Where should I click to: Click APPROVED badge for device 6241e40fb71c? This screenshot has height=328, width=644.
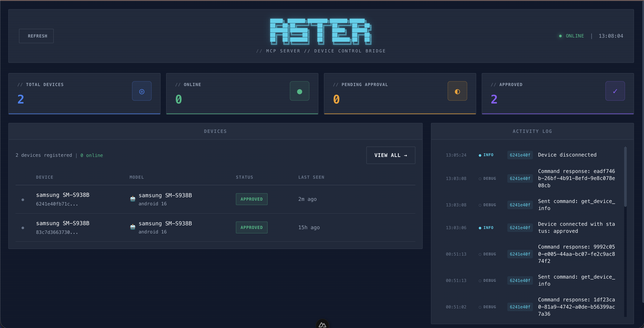[x=251, y=199]
